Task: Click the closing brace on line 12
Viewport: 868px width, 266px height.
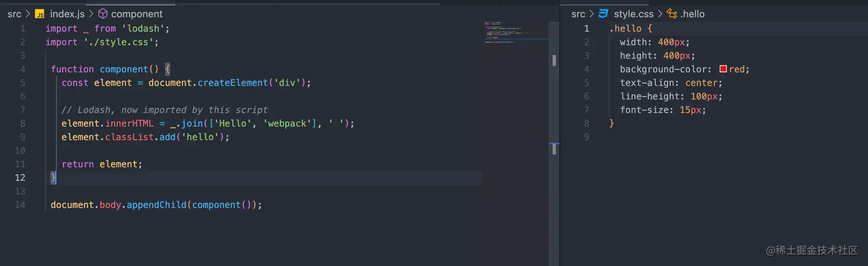Action: (x=53, y=178)
